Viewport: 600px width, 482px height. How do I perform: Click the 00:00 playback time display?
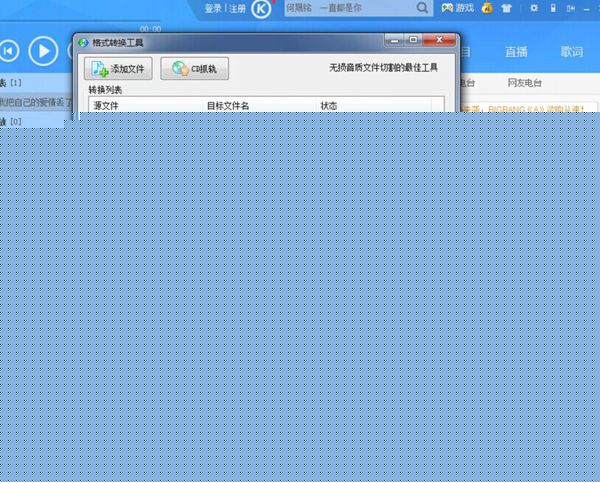tap(150, 29)
